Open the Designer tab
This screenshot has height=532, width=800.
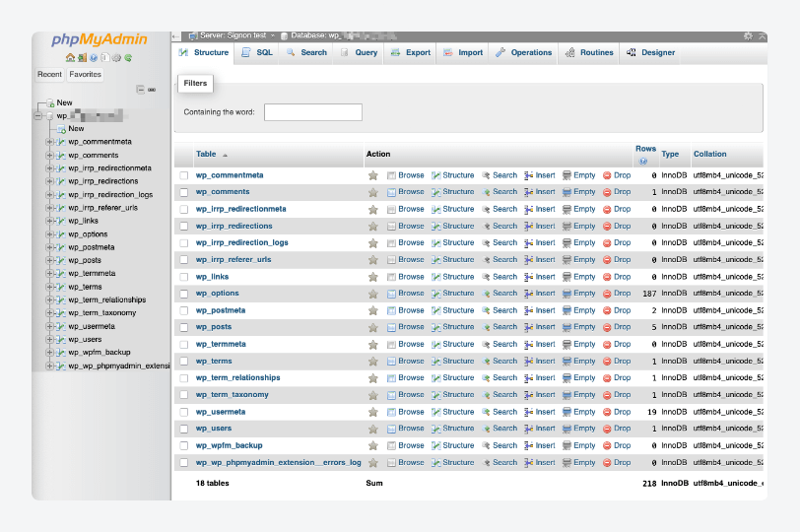click(651, 52)
